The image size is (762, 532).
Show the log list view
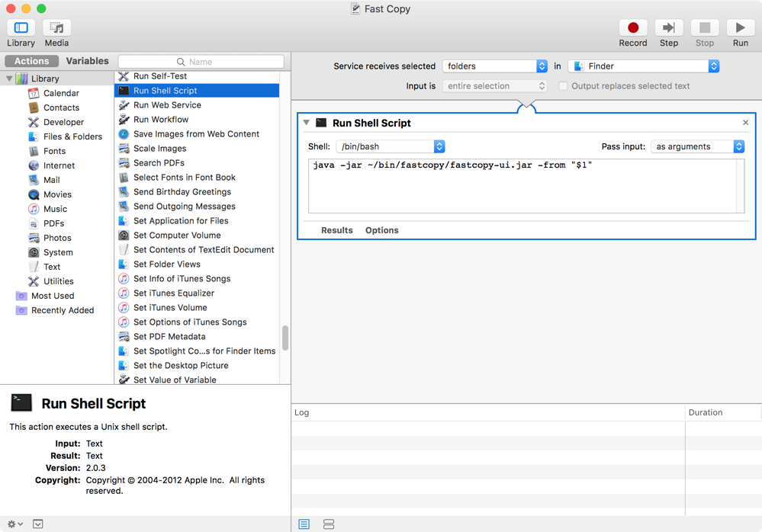[304, 524]
